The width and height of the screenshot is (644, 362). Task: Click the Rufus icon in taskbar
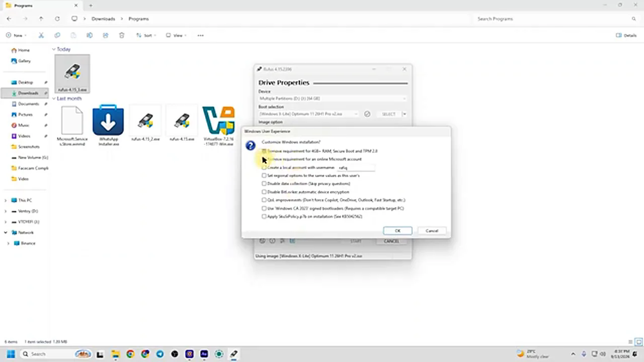coord(233,354)
